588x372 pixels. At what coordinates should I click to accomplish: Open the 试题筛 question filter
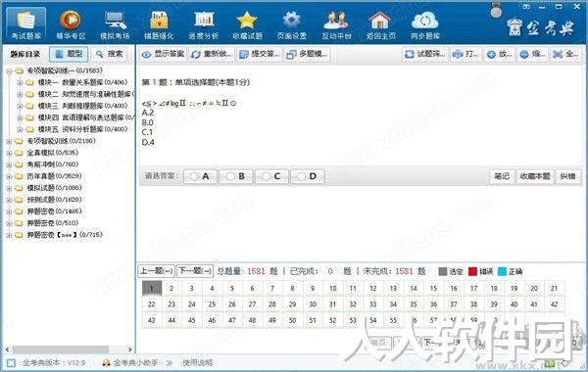point(424,54)
